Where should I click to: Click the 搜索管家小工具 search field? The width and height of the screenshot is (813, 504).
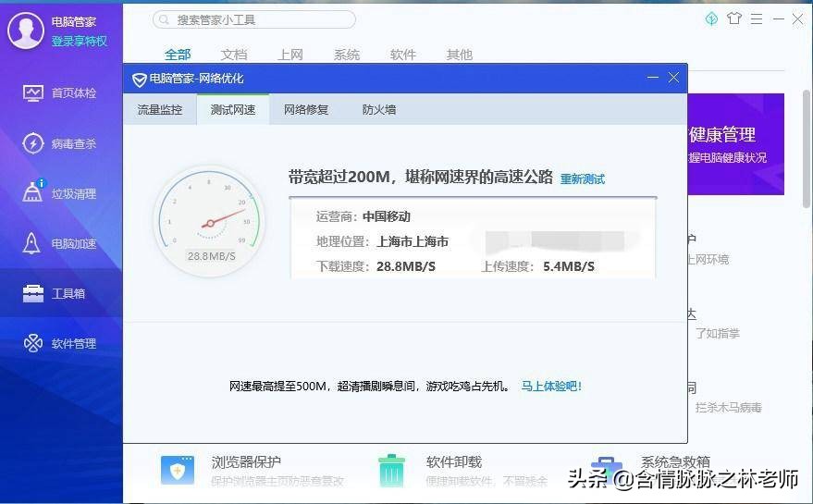pyautogui.click(x=254, y=19)
